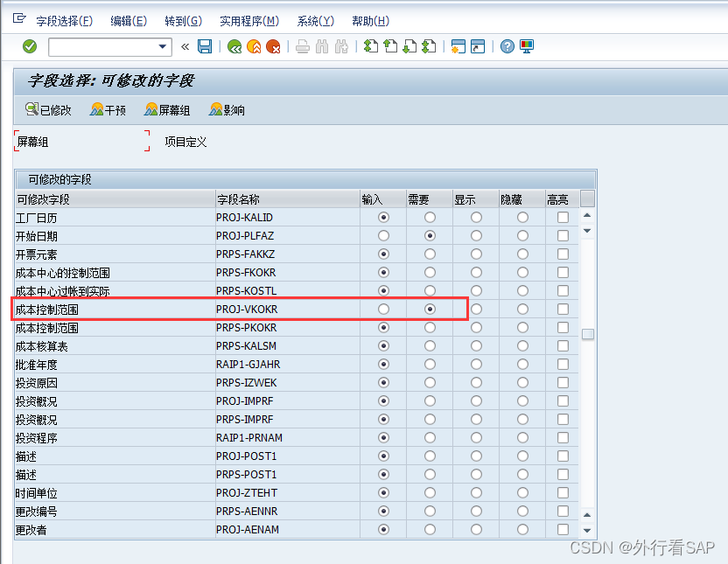This screenshot has width=728, height=564.
Task: Tick 高亮 checkbox for PROJ-AENAM
Action: coord(563,529)
